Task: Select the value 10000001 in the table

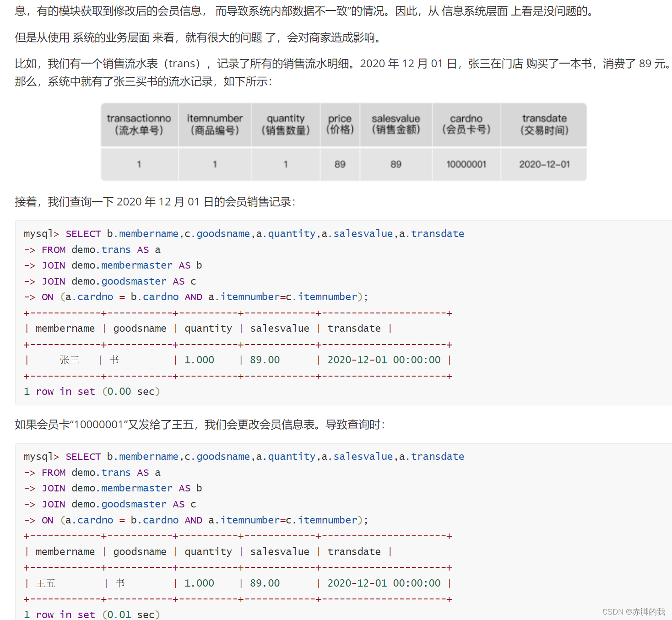Action: (x=466, y=164)
